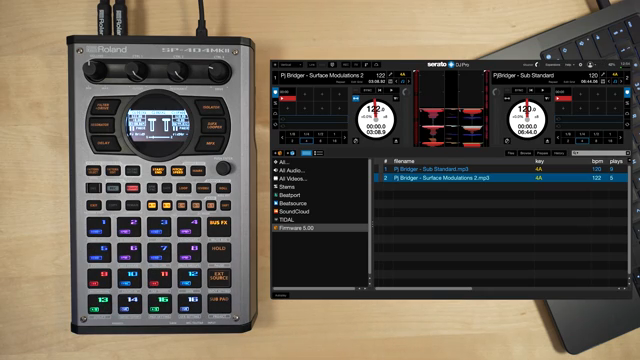Select the Firmware 5.00 crate
The width and height of the screenshot is (640, 360).
coord(320,228)
